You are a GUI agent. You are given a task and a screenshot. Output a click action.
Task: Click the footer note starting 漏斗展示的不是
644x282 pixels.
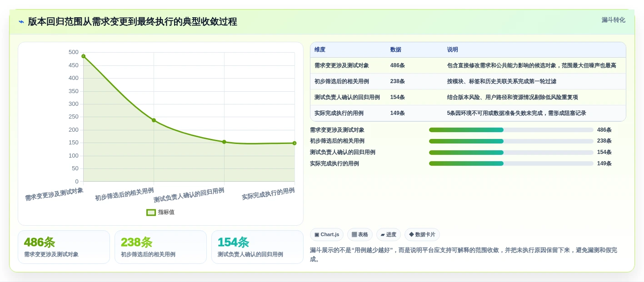[x=464, y=254]
